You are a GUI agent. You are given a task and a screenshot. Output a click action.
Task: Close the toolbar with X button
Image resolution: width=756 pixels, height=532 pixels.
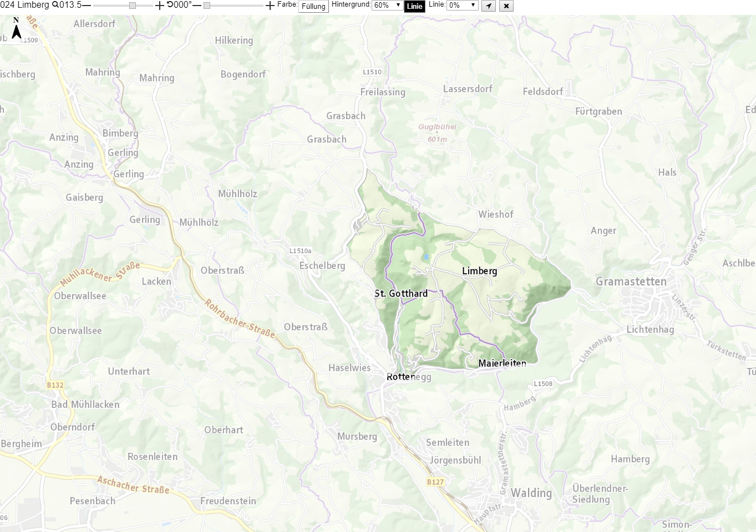[506, 6]
